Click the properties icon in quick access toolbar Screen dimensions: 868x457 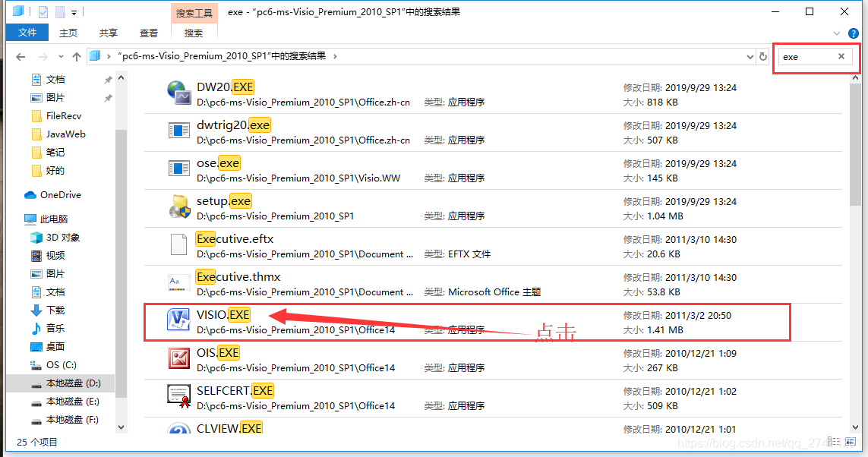tap(43, 11)
